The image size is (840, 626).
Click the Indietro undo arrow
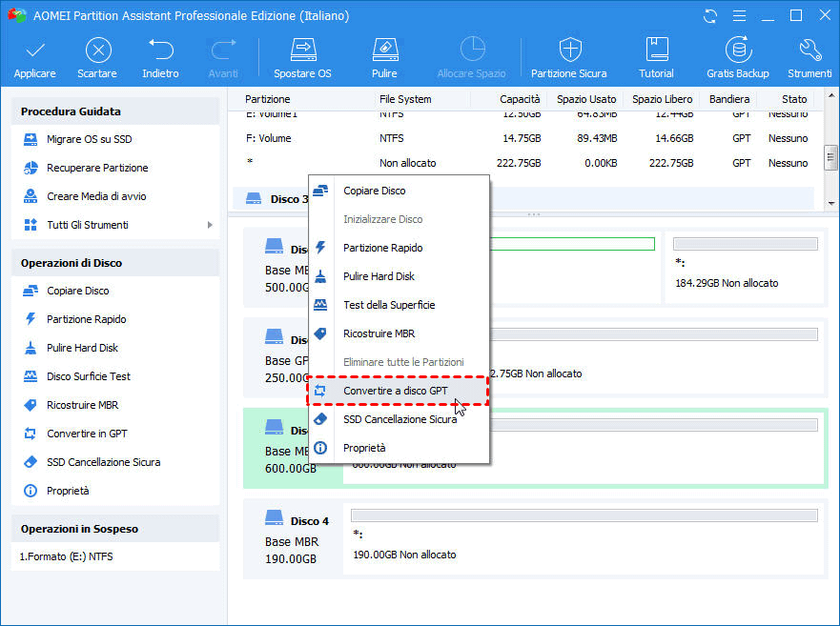[161, 50]
